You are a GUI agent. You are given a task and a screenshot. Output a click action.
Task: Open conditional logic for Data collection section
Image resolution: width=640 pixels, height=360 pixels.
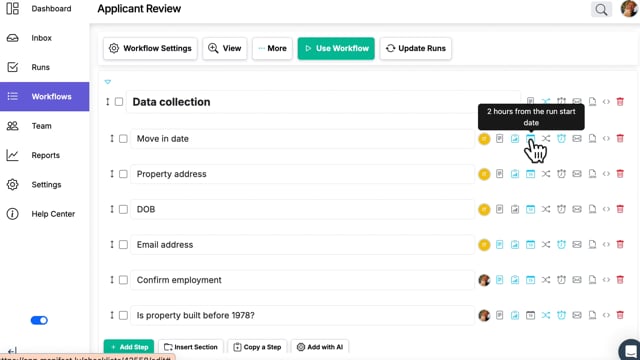pos(546,101)
